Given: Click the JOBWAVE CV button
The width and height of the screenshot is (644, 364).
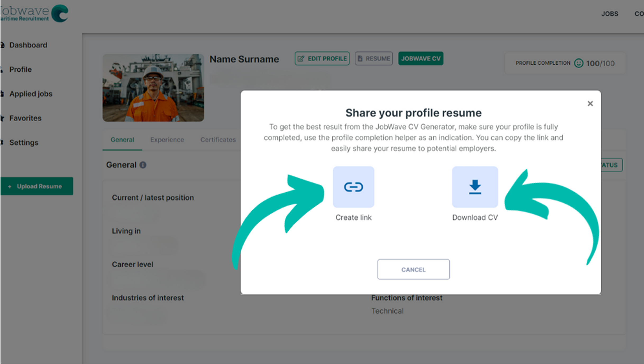Looking at the screenshot, I should tap(421, 58).
